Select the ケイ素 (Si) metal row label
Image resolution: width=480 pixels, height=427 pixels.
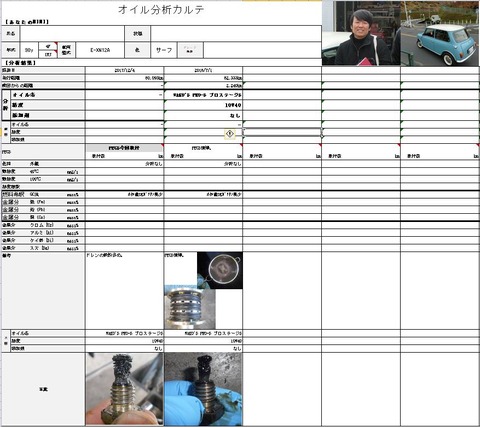click(x=43, y=240)
